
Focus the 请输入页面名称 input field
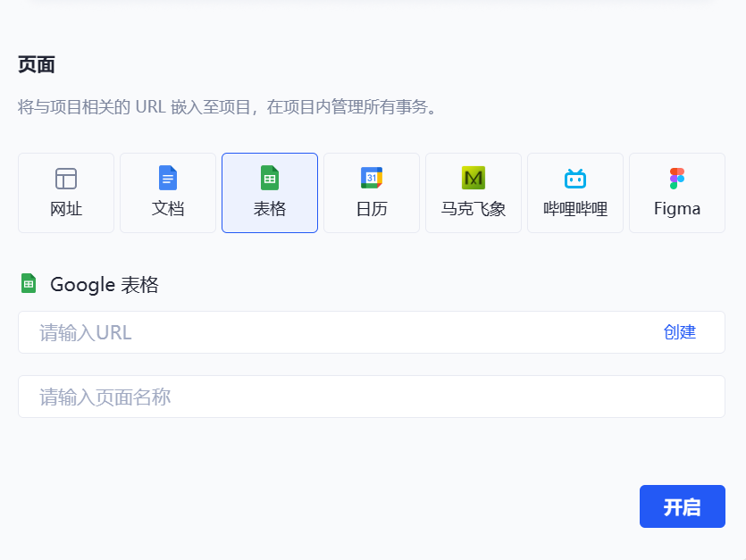371,397
